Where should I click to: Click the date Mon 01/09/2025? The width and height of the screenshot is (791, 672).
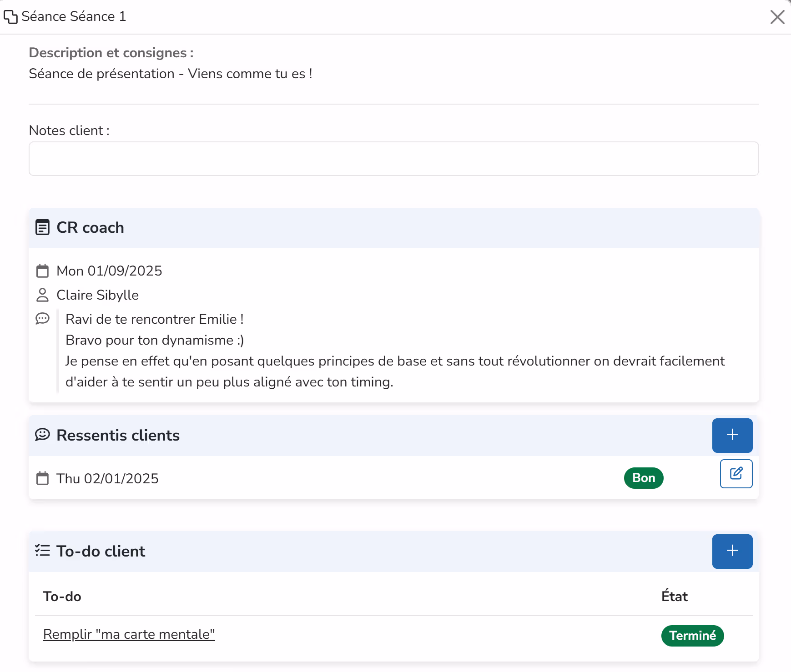coord(109,271)
